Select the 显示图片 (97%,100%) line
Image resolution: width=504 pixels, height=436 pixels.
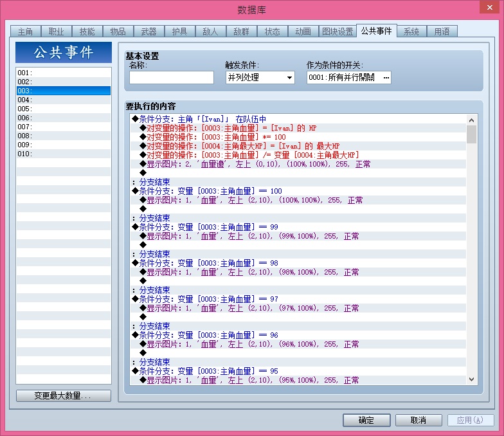click(x=298, y=308)
